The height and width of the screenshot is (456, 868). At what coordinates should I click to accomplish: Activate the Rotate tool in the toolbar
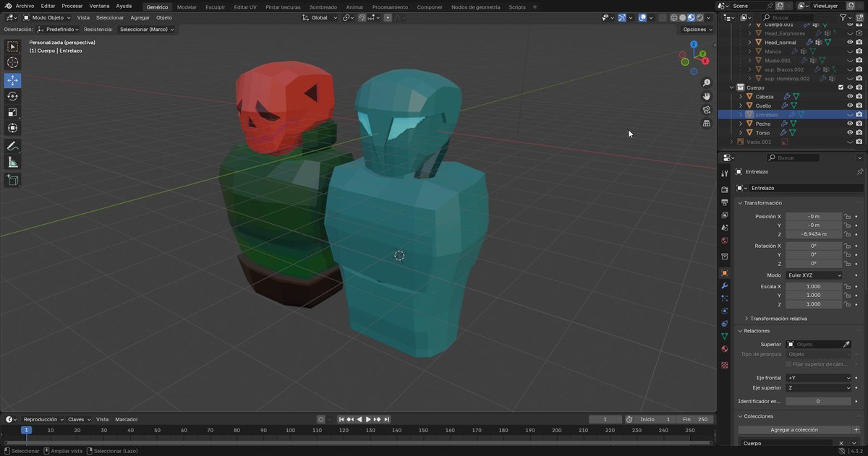tap(13, 96)
